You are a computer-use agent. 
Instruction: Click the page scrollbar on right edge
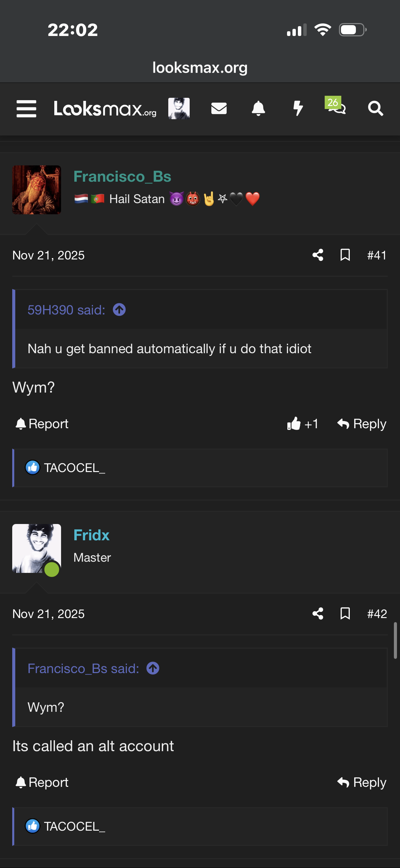coord(395,640)
